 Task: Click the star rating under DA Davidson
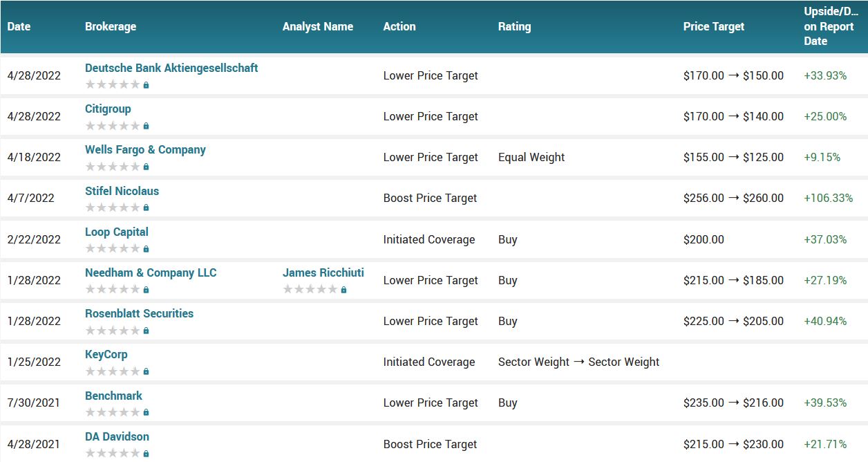click(113, 453)
